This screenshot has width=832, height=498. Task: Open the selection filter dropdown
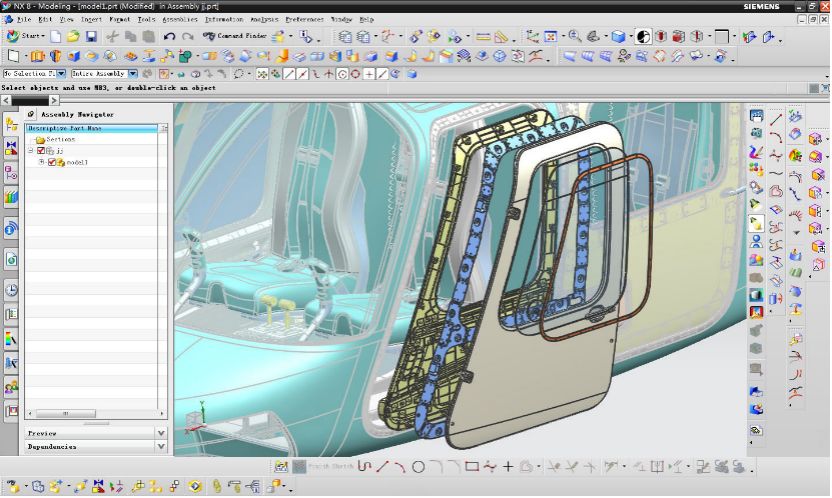click(61, 74)
